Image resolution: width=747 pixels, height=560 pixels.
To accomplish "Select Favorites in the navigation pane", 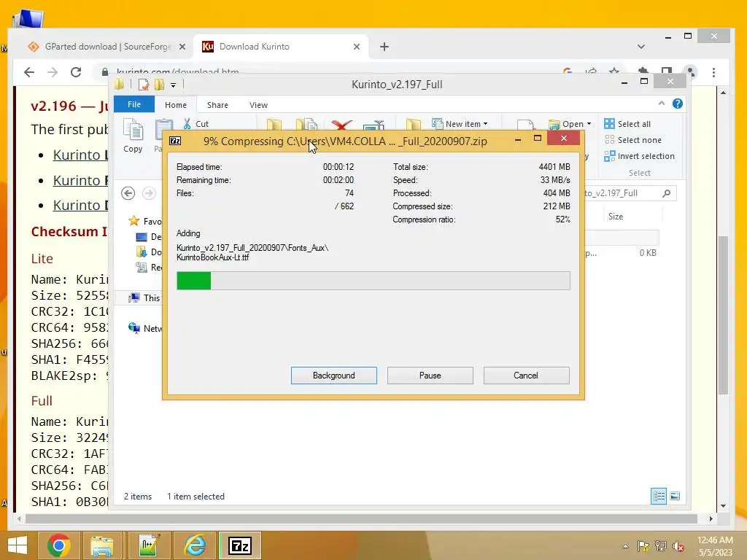I will tap(145, 221).
